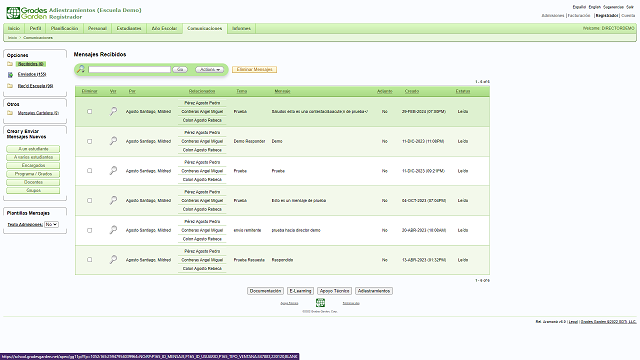
Task: Open the Estudiantes tab
Action: (x=129, y=28)
